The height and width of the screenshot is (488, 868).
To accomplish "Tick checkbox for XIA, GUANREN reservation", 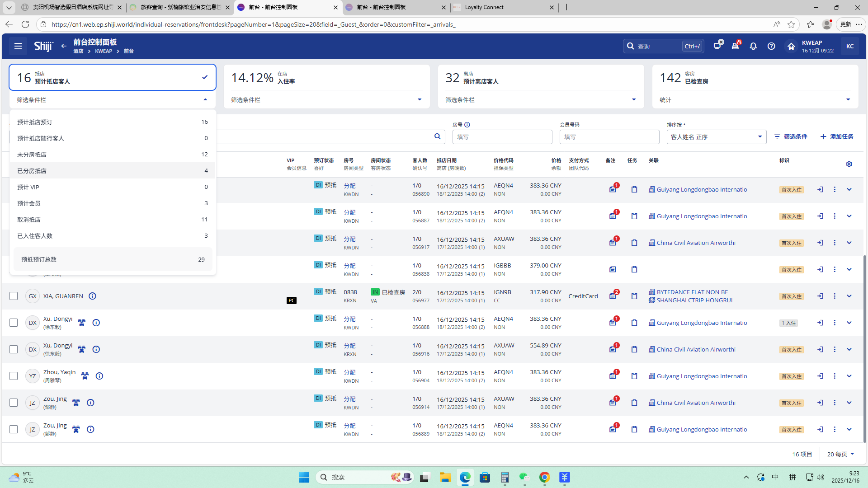I will point(14,296).
